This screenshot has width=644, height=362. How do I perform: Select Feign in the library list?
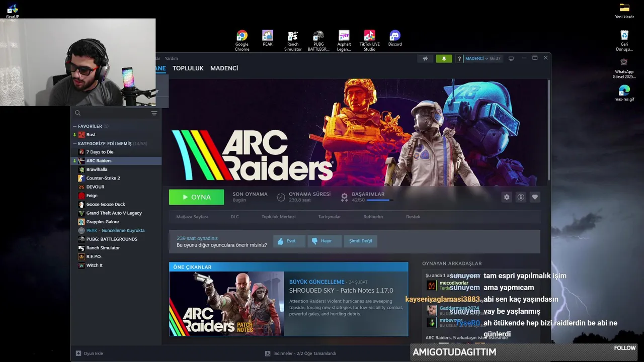point(116,196)
